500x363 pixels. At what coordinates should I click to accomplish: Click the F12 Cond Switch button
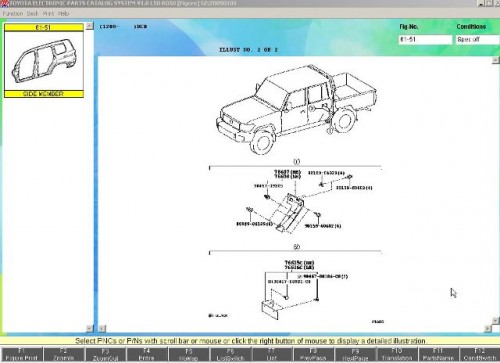[480, 354]
